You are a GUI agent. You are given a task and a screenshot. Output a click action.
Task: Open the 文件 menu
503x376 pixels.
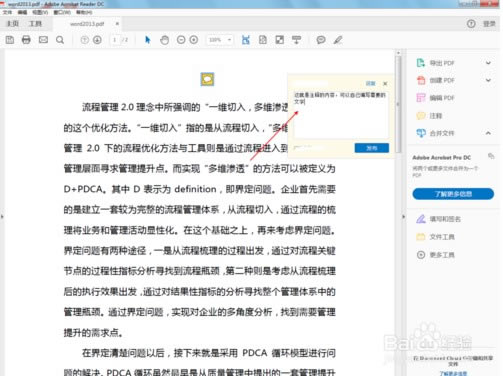7,12
